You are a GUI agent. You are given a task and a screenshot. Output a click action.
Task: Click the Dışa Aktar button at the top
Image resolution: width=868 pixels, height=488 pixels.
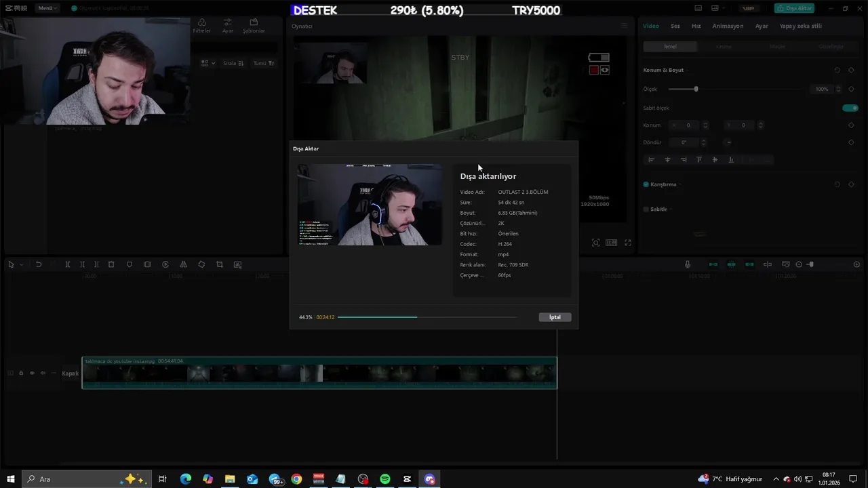point(794,8)
